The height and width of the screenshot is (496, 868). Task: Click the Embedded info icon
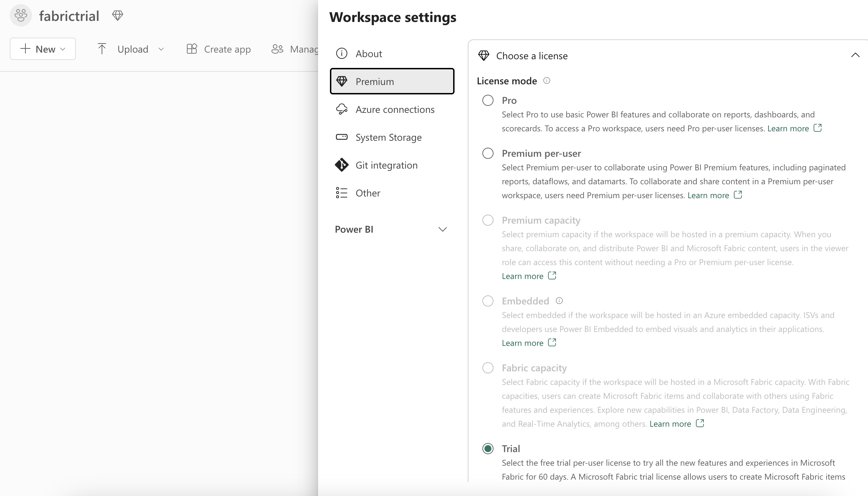click(559, 301)
